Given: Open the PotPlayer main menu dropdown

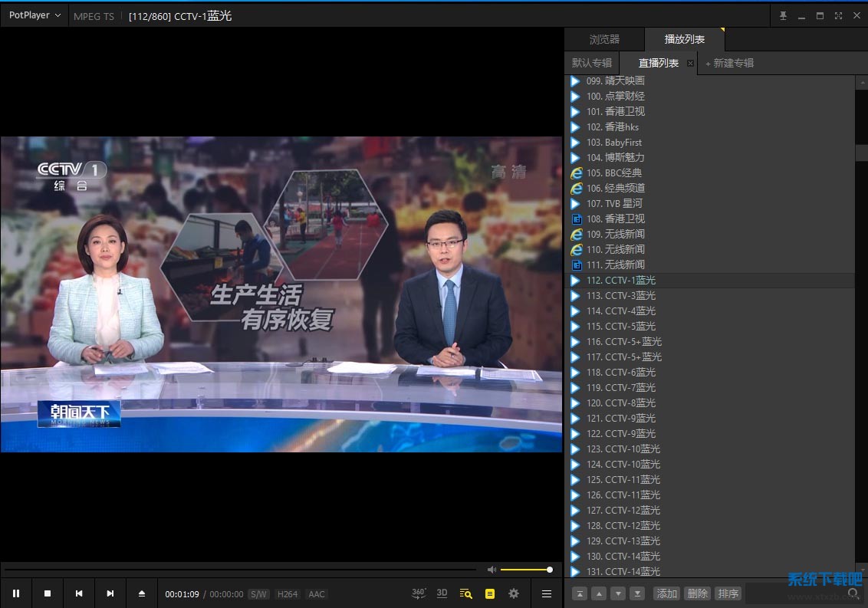Looking at the screenshot, I should pyautogui.click(x=35, y=15).
